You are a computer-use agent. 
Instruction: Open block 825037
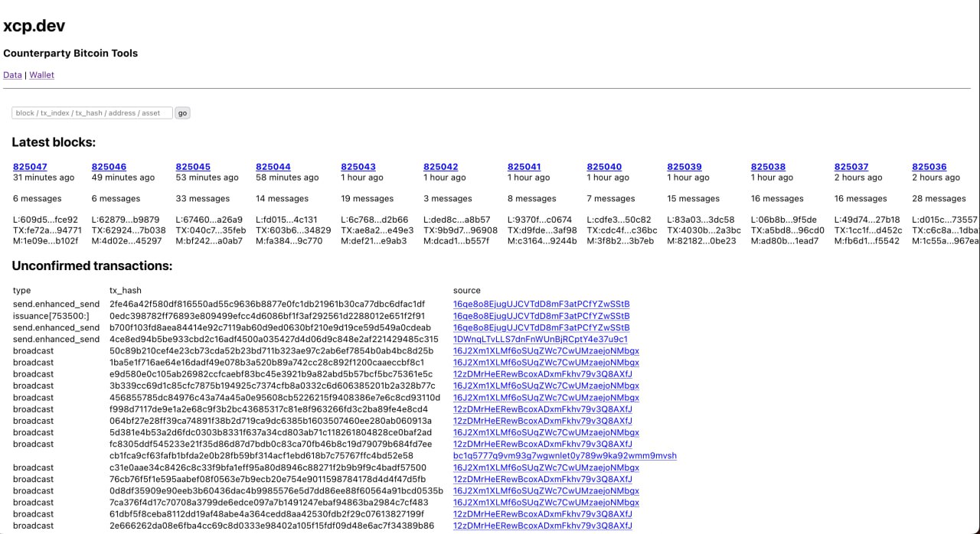[x=851, y=167]
